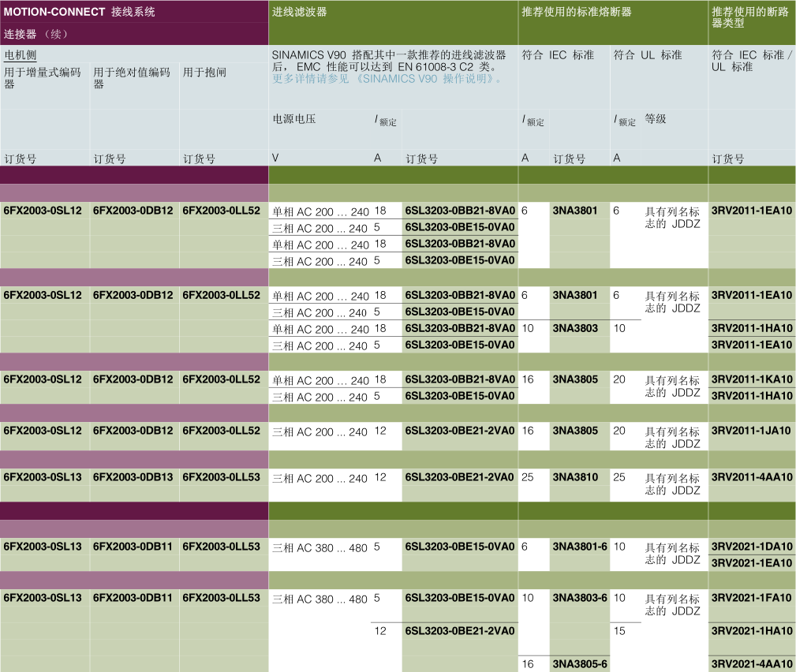Screen dimensions: 796x672
Task: Select fuse order number 3NA3801-6
Action: [580, 547]
